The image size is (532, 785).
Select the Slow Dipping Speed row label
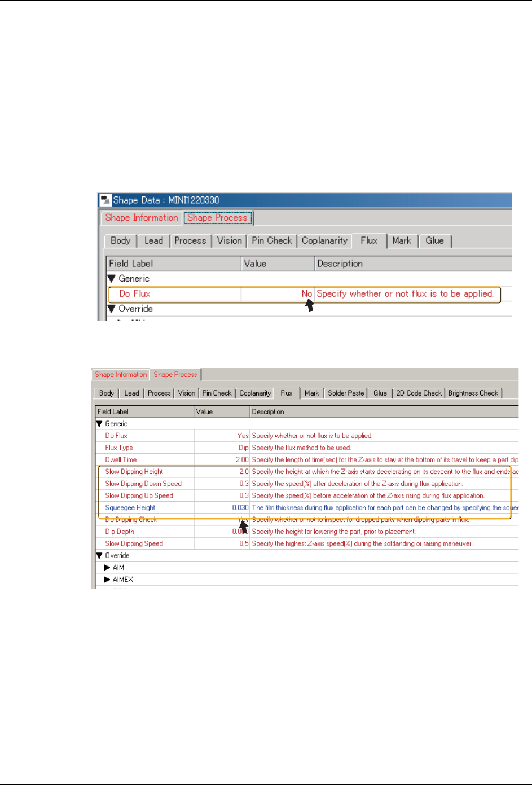134,544
